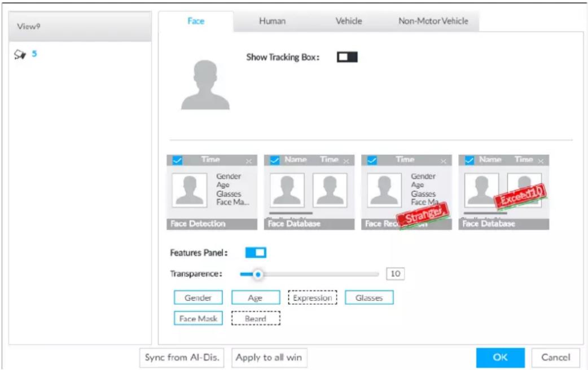The image size is (588, 370).
Task: Close the first Face Database card
Action: pos(346,161)
